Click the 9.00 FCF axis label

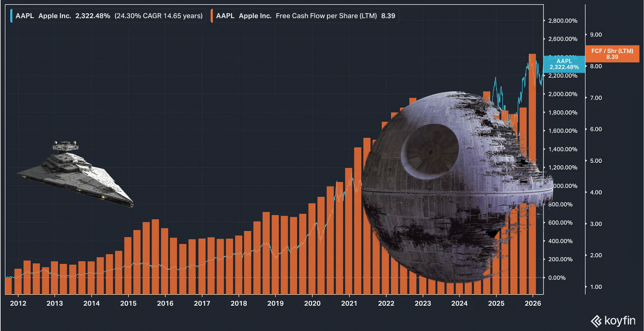tap(596, 35)
